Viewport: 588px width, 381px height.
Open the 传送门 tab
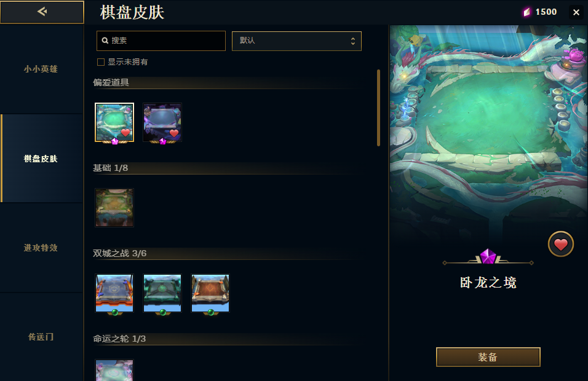point(41,337)
